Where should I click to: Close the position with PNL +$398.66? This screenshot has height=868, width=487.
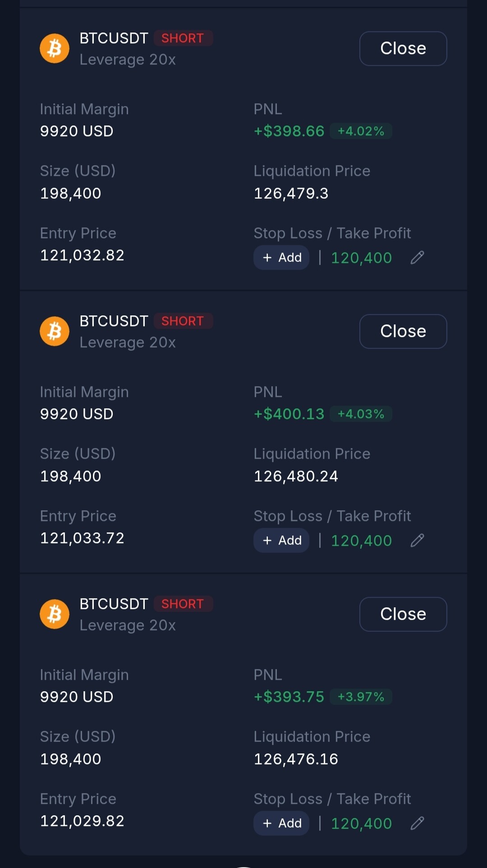(x=403, y=48)
